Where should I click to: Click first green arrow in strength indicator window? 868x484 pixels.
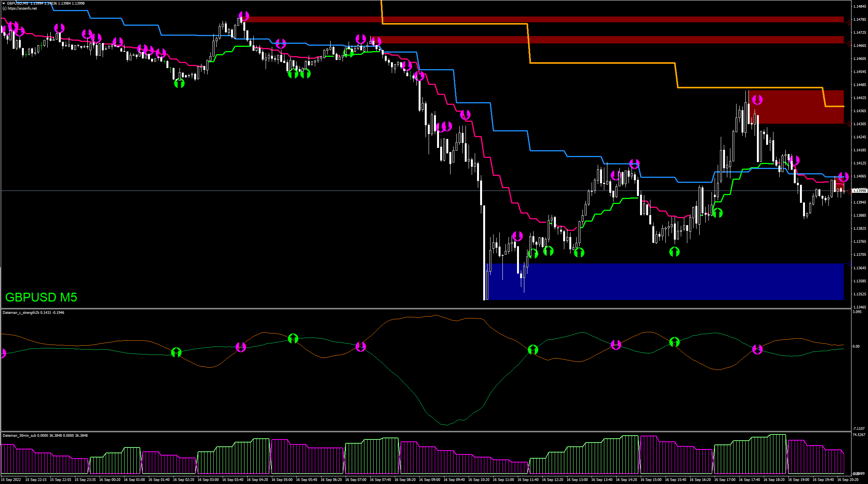pos(176,352)
